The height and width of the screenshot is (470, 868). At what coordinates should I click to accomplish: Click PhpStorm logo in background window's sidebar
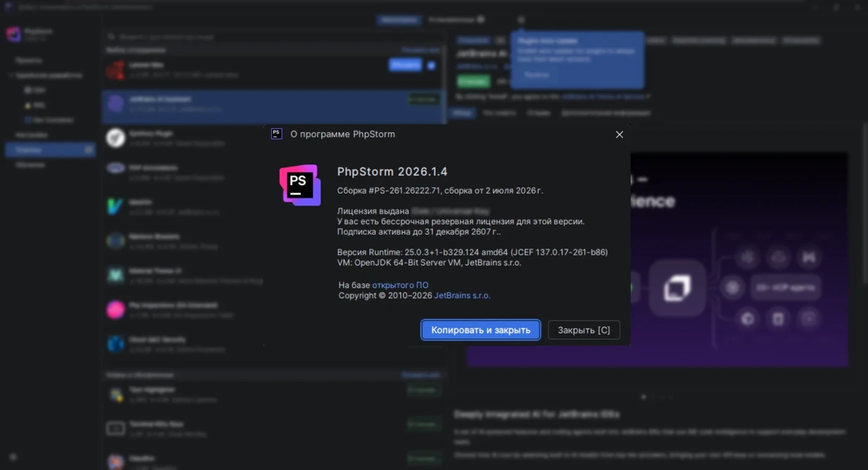pos(13,35)
